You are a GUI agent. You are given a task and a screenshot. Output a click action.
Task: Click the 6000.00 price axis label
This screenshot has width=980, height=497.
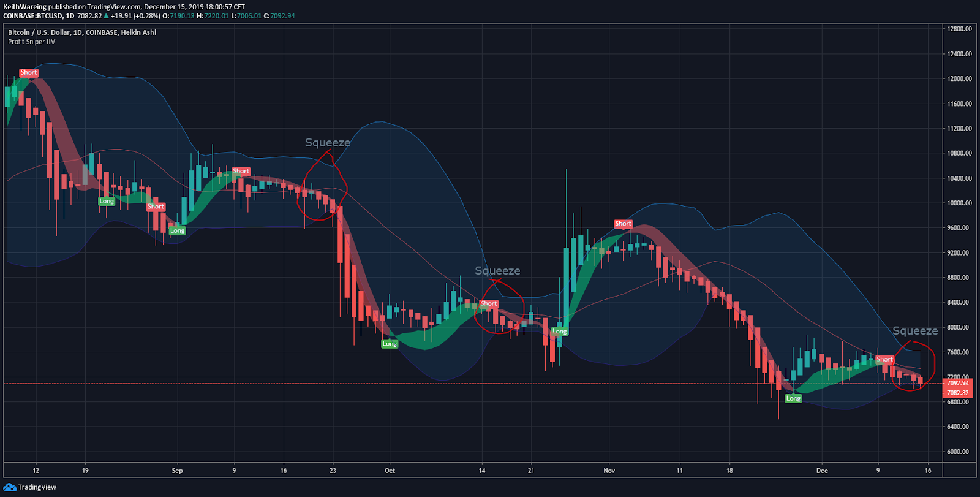point(959,452)
